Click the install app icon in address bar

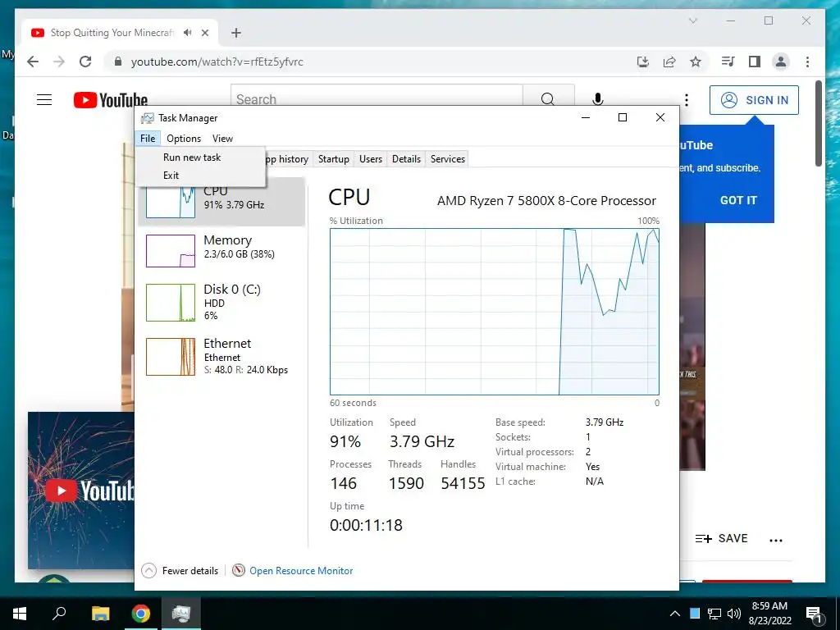(643, 62)
